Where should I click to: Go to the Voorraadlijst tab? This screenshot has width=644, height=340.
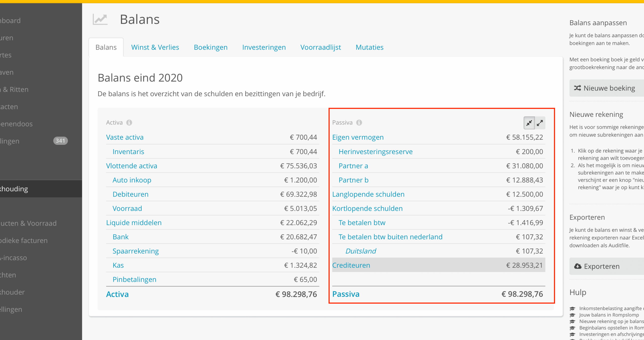click(320, 47)
